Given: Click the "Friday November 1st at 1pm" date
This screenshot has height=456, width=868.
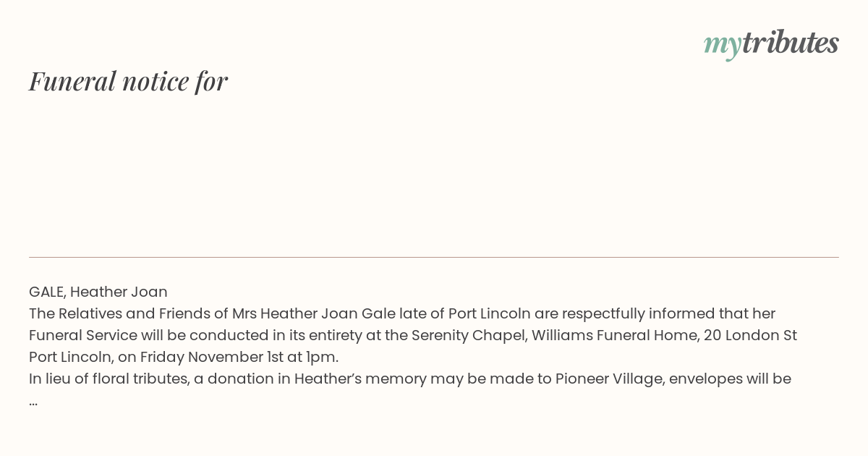Looking at the screenshot, I should click(238, 358).
